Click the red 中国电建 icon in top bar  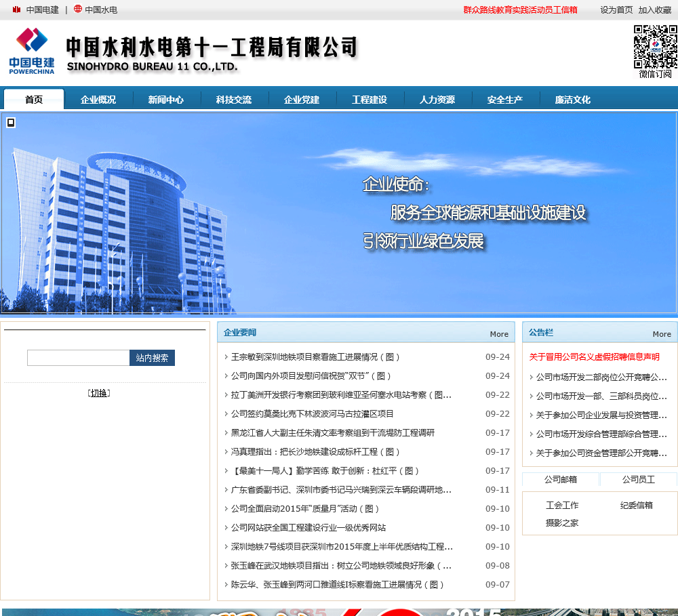16,9
